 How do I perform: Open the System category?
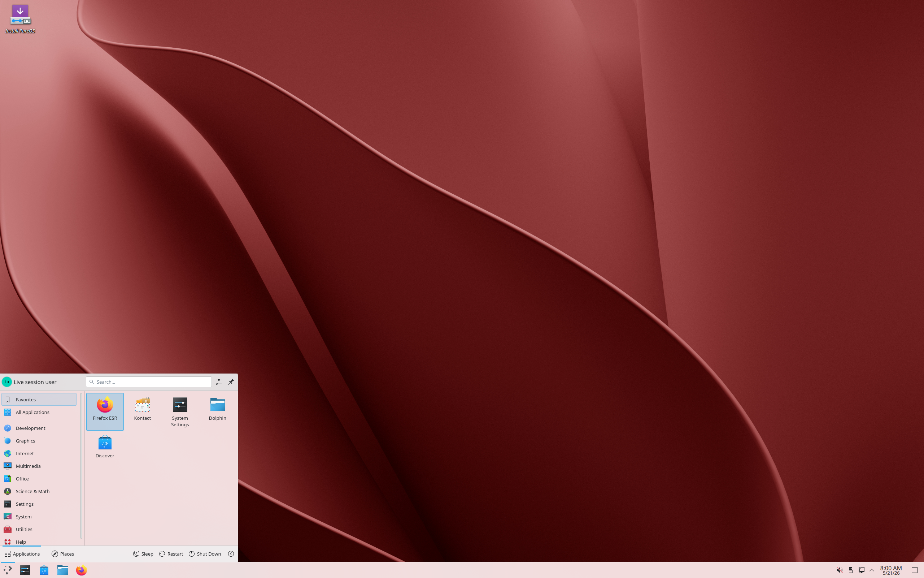pyautogui.click(x=39, y=517)
